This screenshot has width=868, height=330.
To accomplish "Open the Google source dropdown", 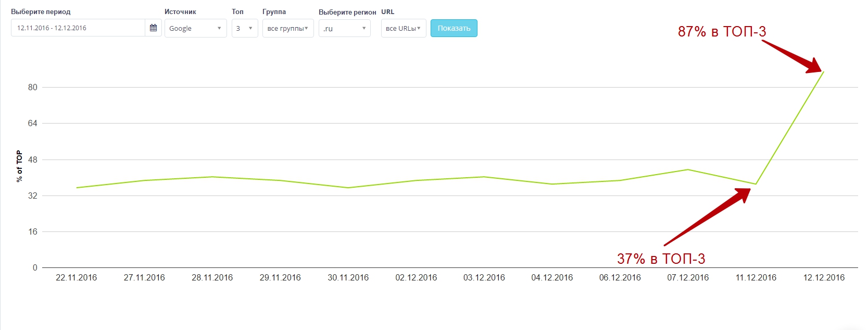I will tap(195, 28).
